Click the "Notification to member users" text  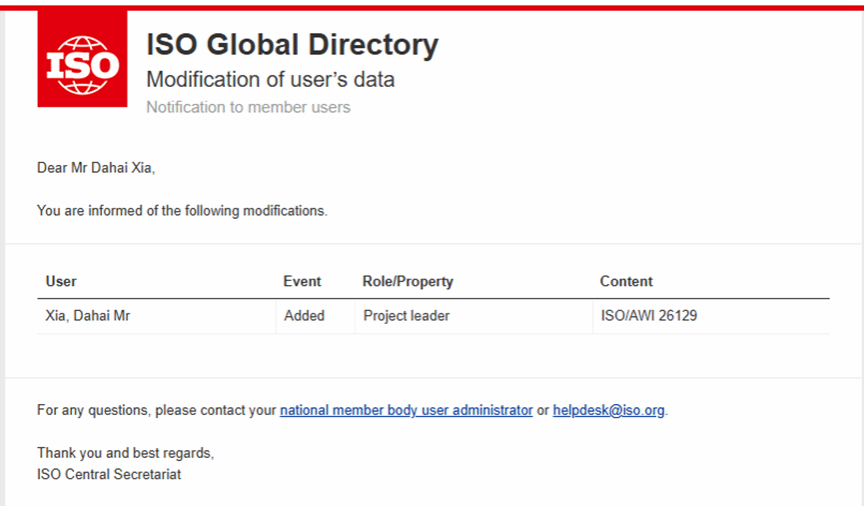(248, 107)
